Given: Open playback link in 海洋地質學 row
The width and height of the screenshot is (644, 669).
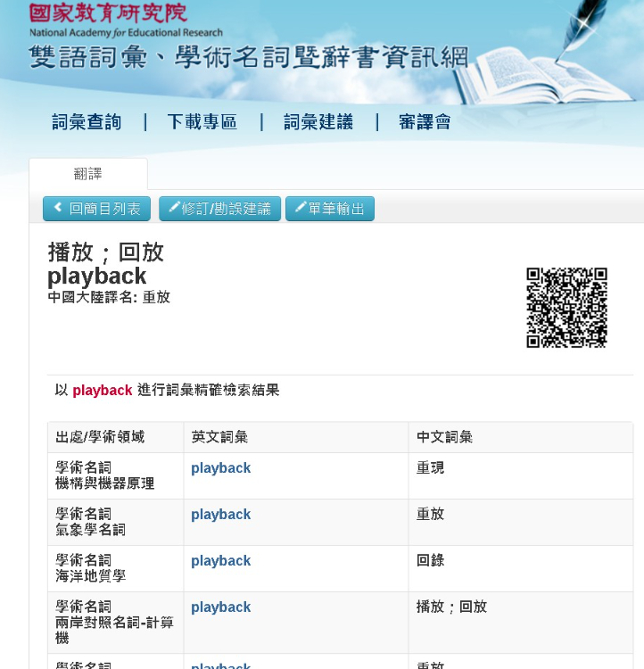Looking at the screenshot, I should (x=220, y=561).
